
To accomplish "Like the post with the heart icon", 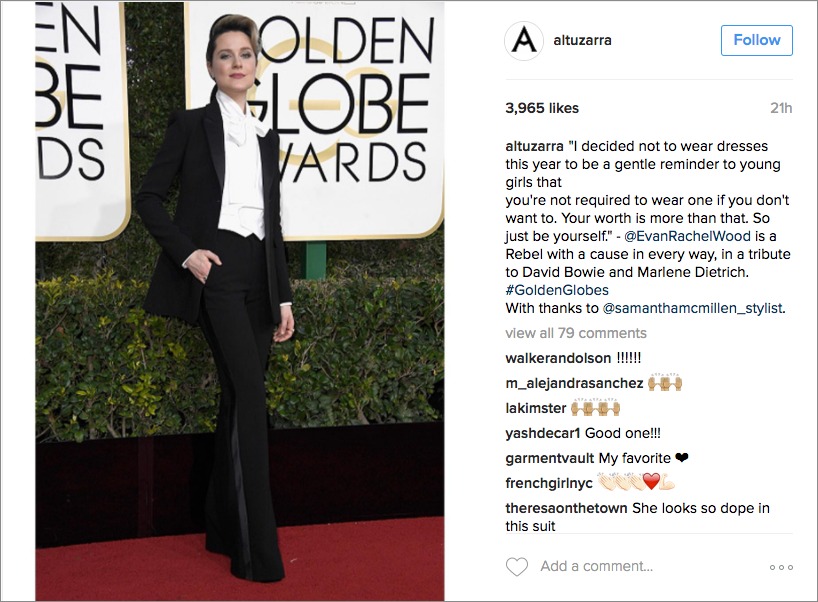I will 517,567.
